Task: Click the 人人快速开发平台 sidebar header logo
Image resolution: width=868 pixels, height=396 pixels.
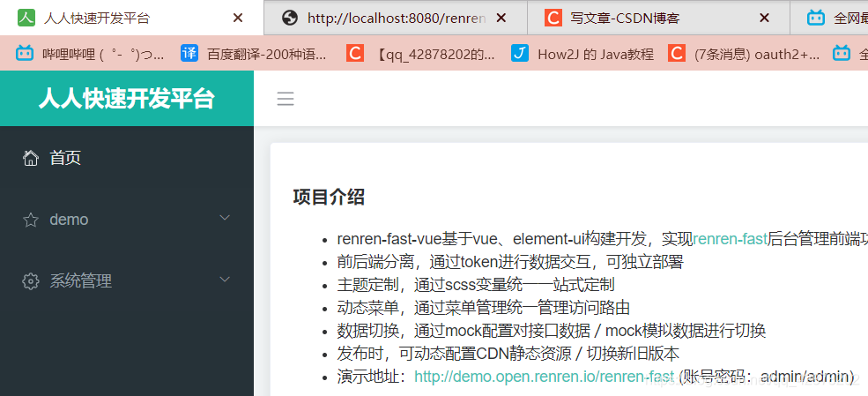Action: pyautogui.click(x=127, y=99)
